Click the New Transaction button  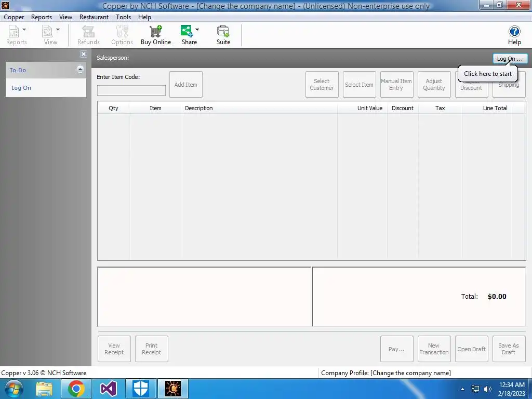(434, 349)
